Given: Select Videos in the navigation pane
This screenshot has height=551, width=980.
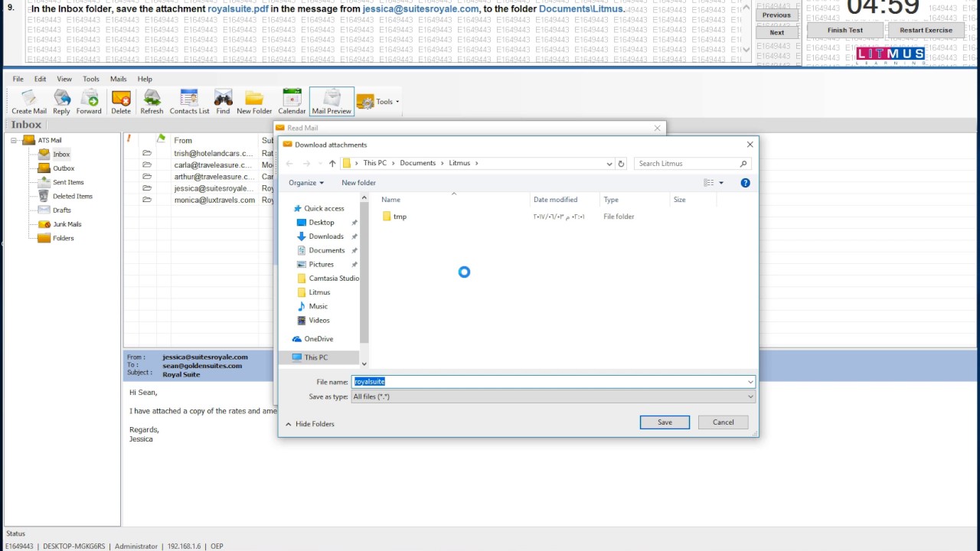Looking at the screenshot, I should 319,321.
